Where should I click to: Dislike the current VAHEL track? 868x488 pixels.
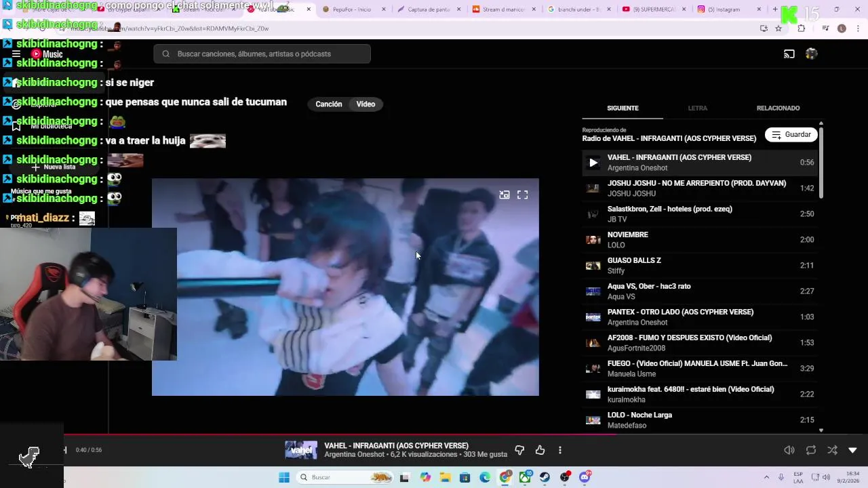point(519,450)
